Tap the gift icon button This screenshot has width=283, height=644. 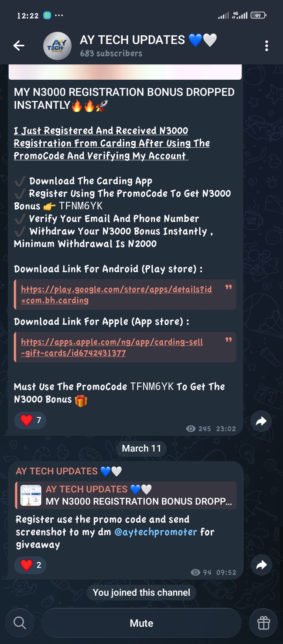263,623
